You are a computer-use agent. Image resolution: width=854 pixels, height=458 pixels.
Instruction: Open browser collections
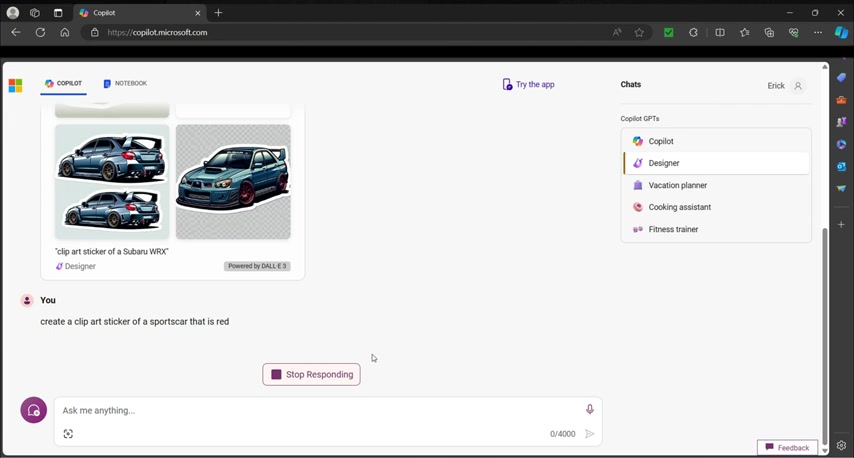769,32
